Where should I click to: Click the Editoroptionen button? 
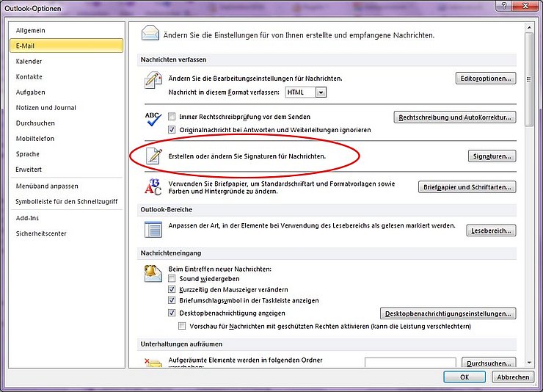click(486, 79)
